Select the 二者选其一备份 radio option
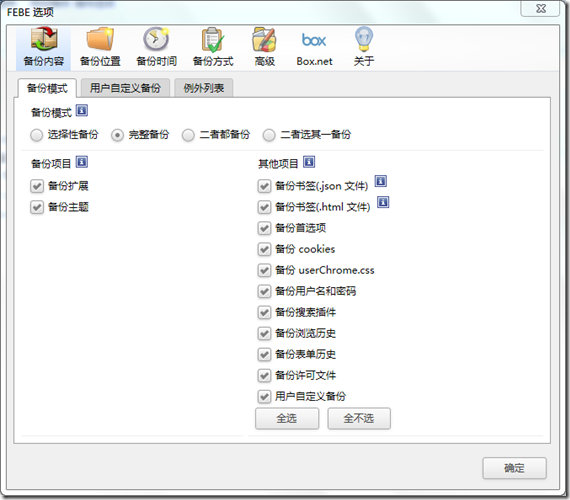570x500 pixels. tap(269, 135)
